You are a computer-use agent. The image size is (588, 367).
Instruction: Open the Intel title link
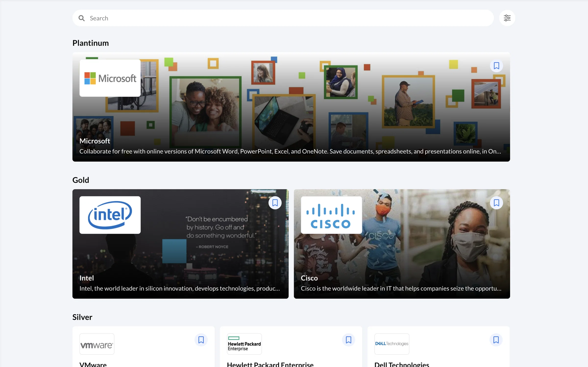click(86, 278)
